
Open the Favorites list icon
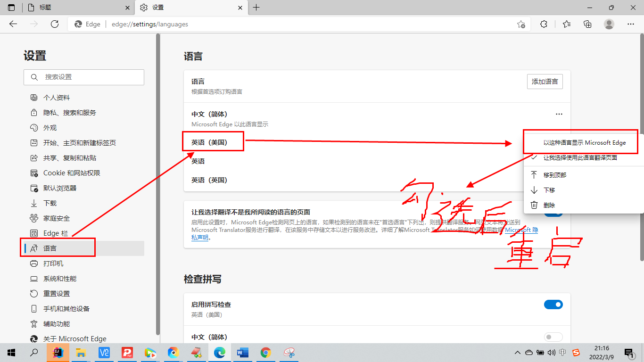click(566, 24)
